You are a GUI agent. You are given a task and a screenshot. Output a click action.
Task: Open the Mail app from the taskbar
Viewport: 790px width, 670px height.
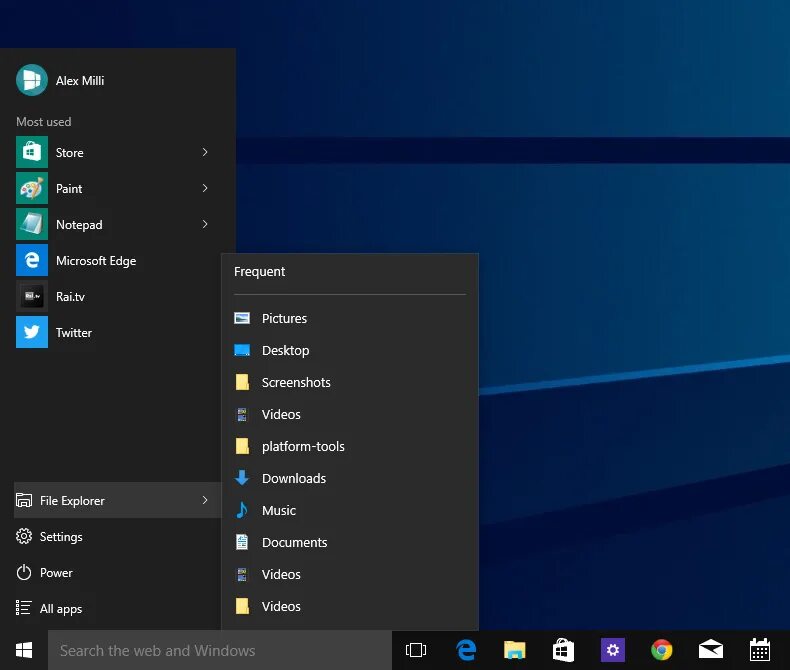(711, 650)
